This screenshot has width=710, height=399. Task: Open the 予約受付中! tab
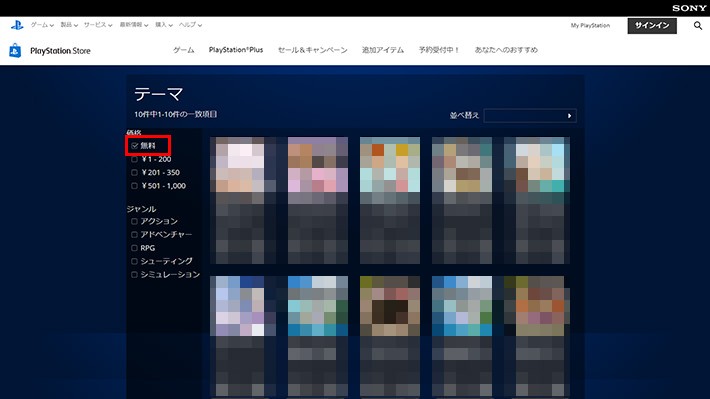click(439, 50)
